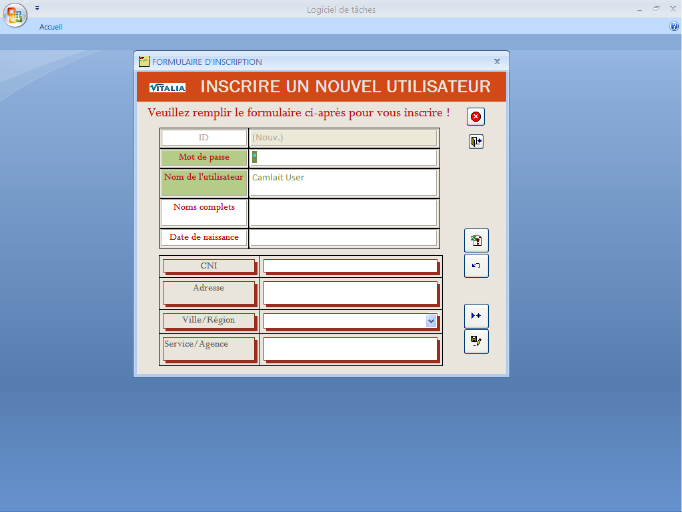
Task: Click the Adresse input field
Action: [350, 293]
